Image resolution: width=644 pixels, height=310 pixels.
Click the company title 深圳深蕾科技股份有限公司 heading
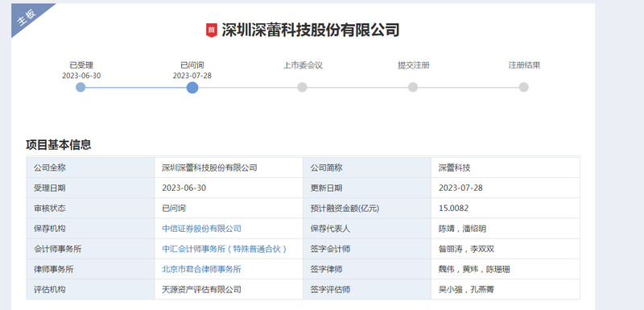coord(311,31)
